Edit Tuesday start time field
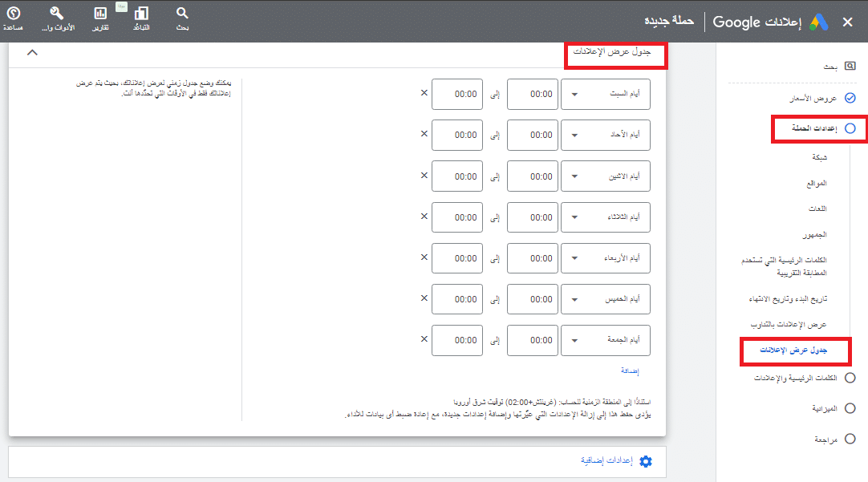 (533, 217)
